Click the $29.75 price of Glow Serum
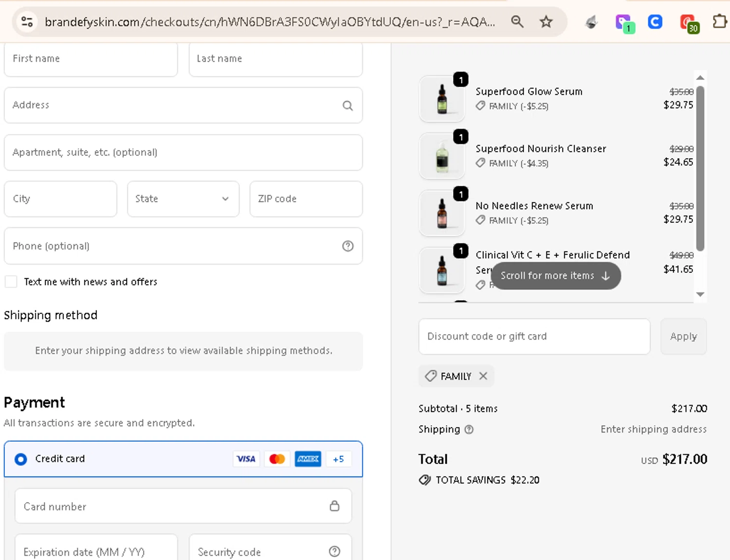The image size is (730, 560). coord(678,105)
